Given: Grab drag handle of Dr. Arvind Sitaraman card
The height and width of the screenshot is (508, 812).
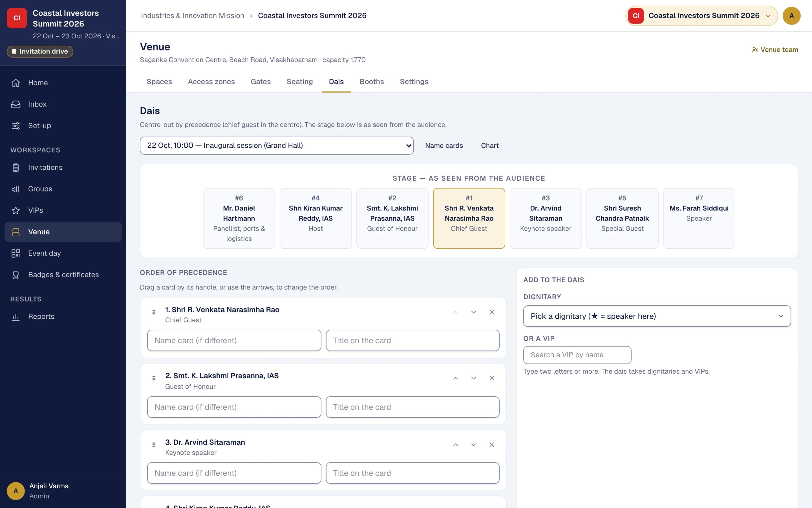Looking at the screenshot, I should tap(154, 444).
